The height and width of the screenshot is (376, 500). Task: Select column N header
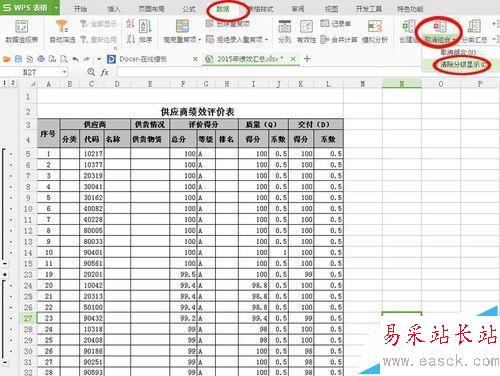(402, 84)
